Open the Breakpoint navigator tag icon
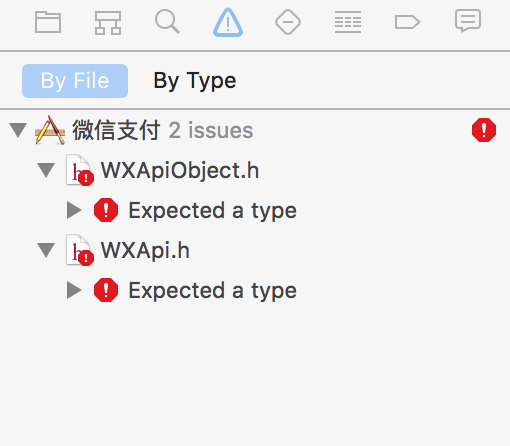Viewport: 510px width, 446px height. point(407,22)
